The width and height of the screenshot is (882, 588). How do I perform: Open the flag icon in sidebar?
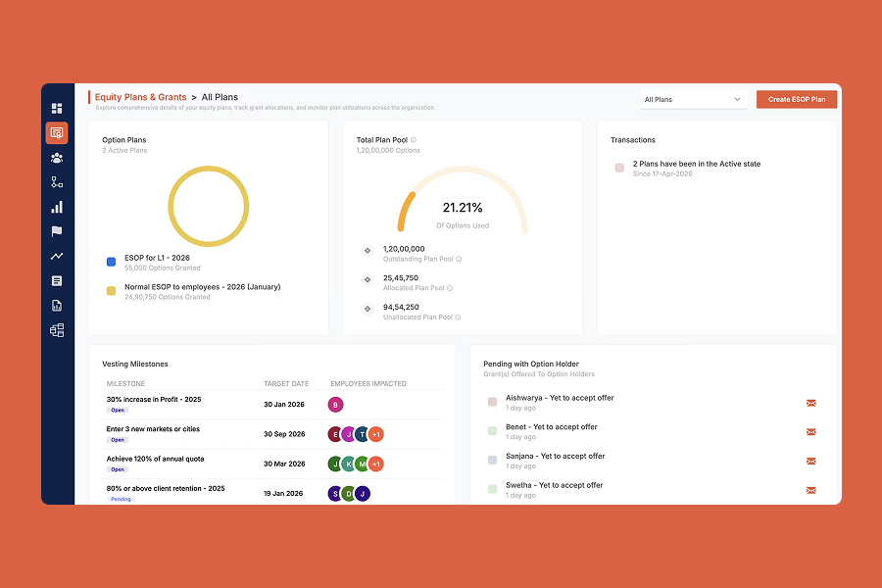57,231
